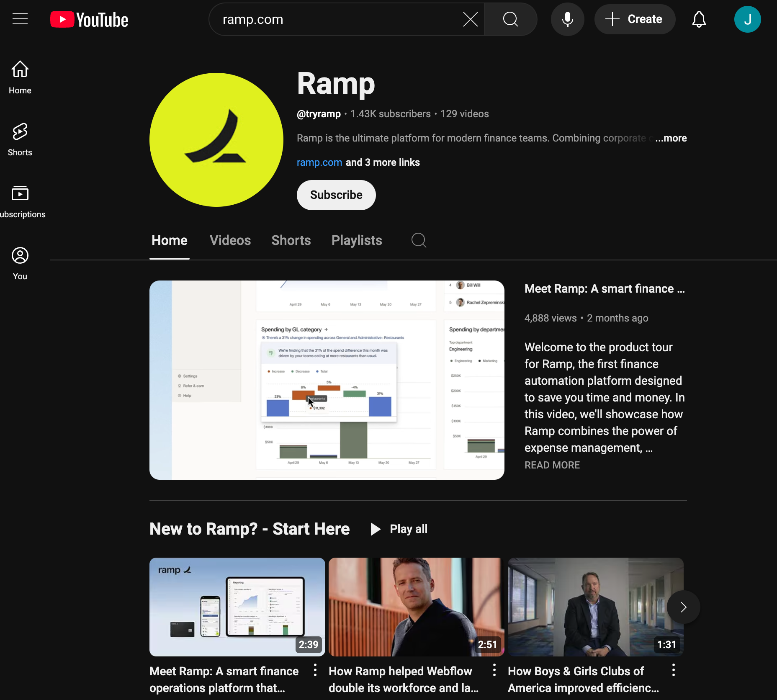Search within the Ramp channel

point(418,240)
